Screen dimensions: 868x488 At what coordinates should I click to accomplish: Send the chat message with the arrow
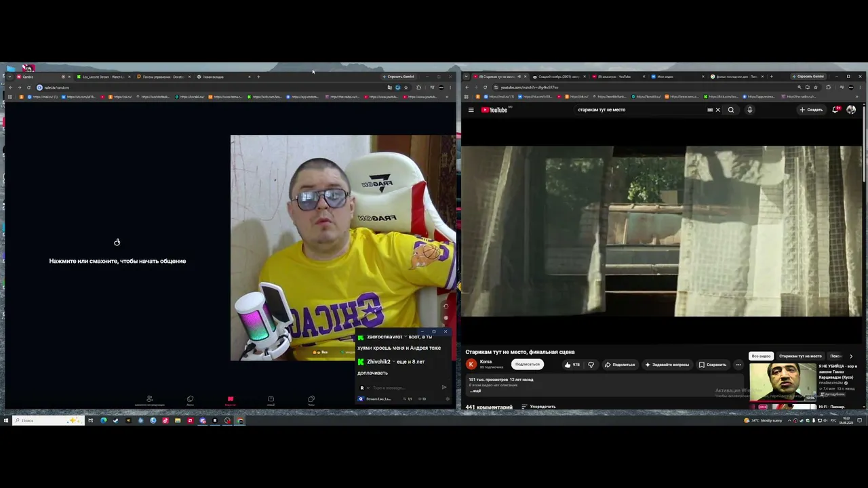444,388
